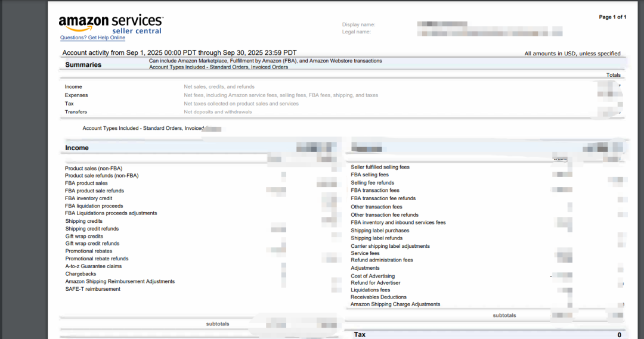Select 'Net taxes collected on product sales' text
The image size is (644, 339).
click(x=241, y=104)
